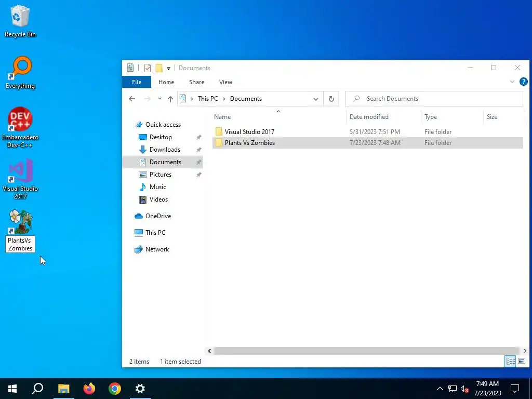Click the network status tray icon
This screenshot has width=532, height=399.
click(x=453, y=389)
